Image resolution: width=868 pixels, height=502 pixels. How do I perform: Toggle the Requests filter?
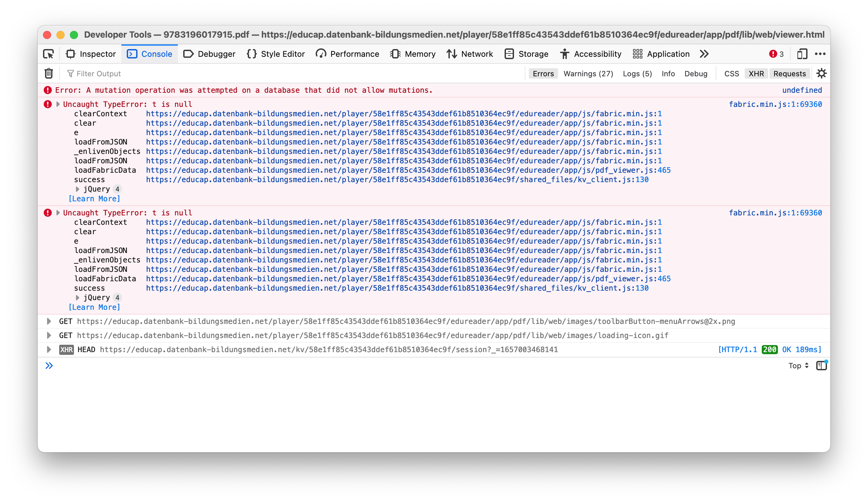(789, 74)
